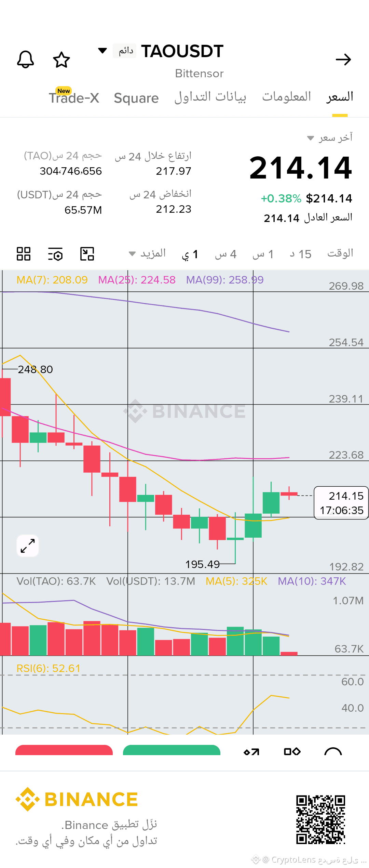Tap the Vol(TAO): 63.7K label
This screenshot has height=868, width=369.
tap(56, 581)
